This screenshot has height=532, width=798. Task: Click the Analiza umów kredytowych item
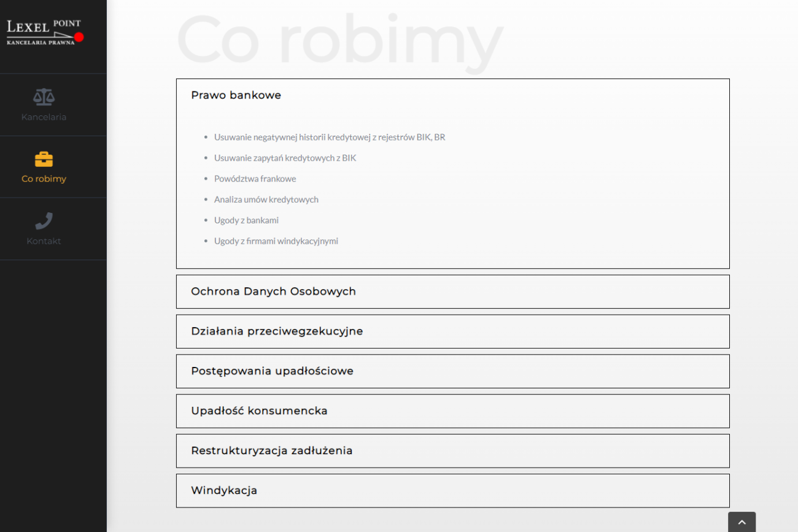(x=266, y=199)
